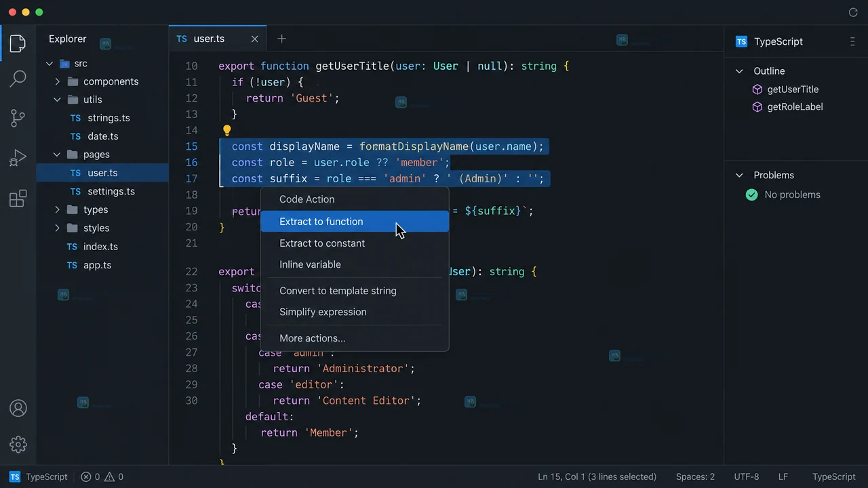
Task: Collapse the pages folder chevron
Action: point(57,155)
